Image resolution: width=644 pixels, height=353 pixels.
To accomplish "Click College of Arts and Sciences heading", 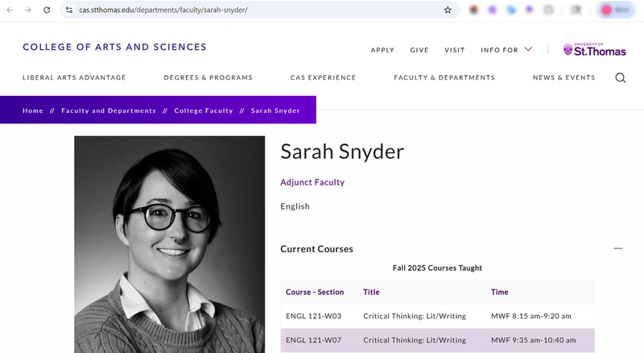I will coord(114,47).
